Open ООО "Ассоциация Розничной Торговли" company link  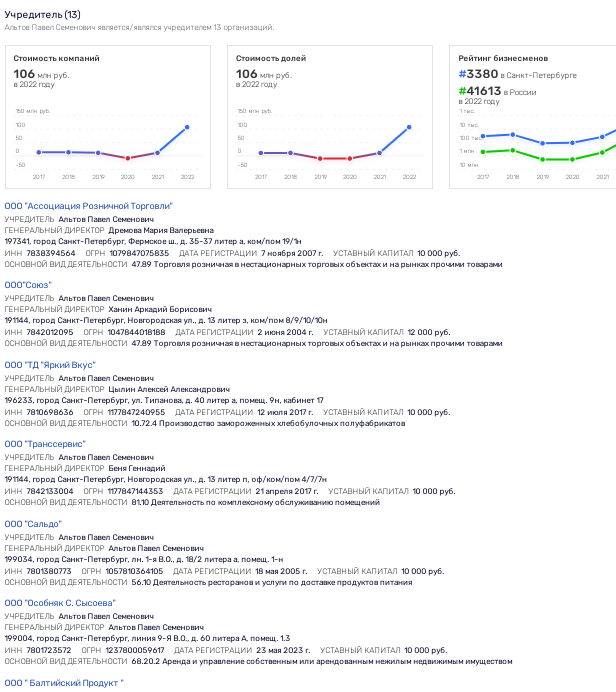(88, 206)
